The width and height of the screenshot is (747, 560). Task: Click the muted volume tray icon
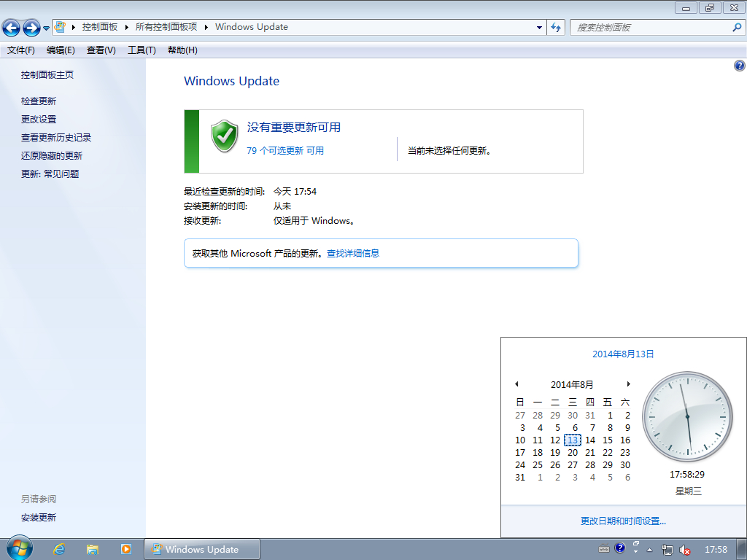(x=684, y=550)
